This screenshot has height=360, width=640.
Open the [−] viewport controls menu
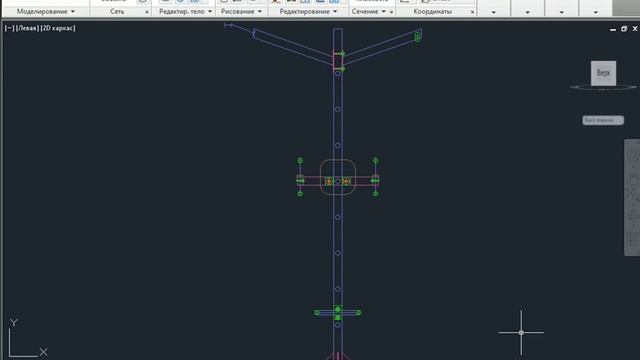[x=9, y=28]
